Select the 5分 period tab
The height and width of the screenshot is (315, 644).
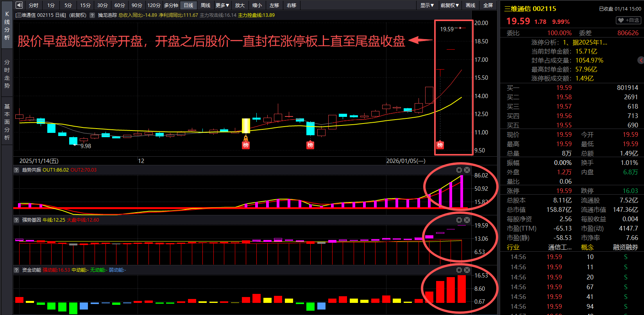tap(68, 5)
